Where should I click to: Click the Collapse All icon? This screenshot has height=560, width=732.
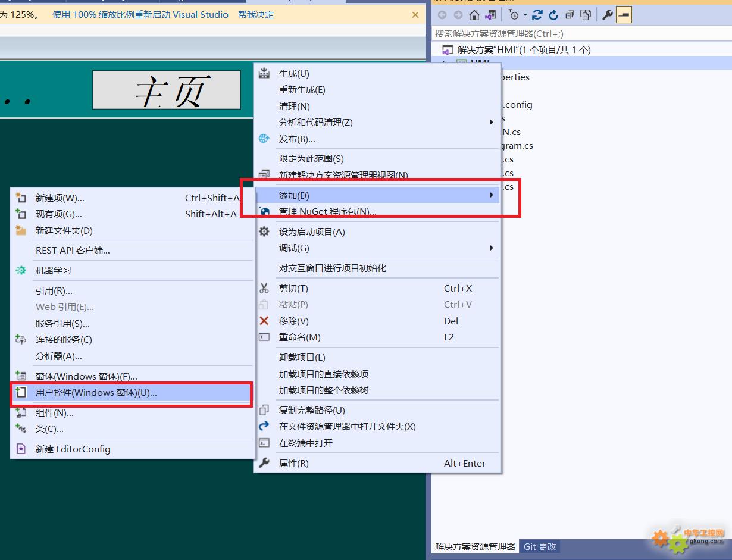click(x=570, y=15)
